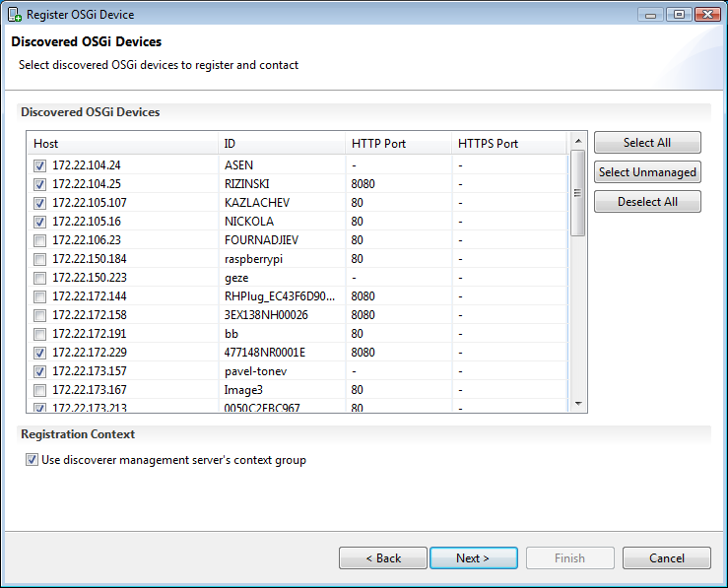Go to the Next wizard page
The height and width of the screenshot is (588, 728).
coord(474,557)
